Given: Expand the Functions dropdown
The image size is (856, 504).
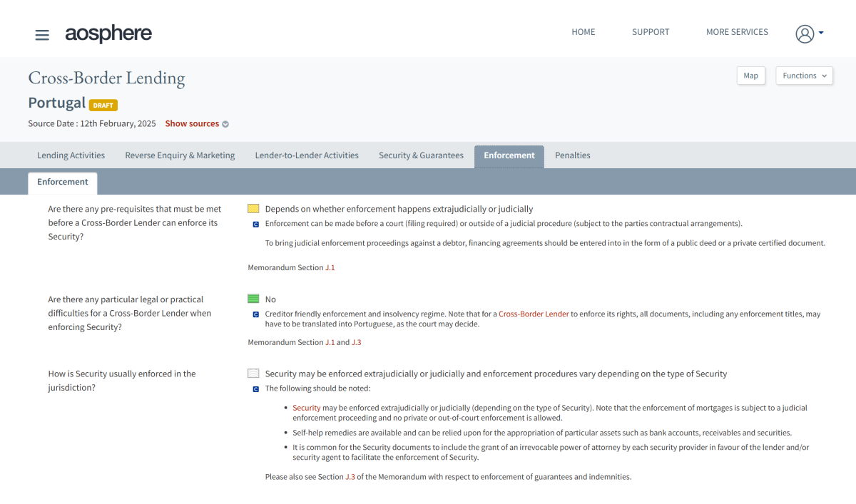Looking at the screenshot, I should 804,76.
